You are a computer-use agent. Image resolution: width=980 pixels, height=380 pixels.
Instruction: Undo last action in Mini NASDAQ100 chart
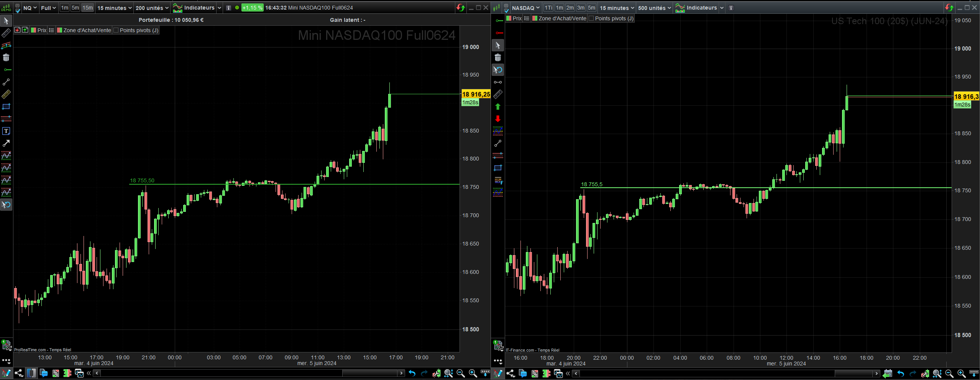(x=412, y=373)
